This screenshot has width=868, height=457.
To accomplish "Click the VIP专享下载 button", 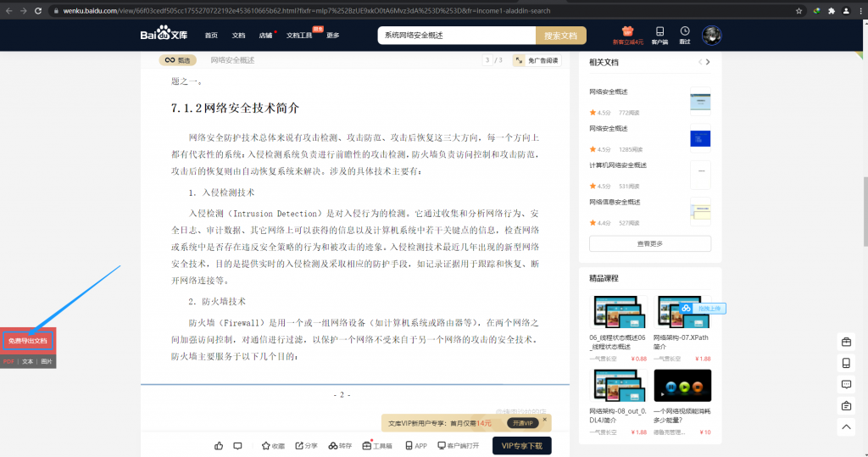I will click(x=521, y=446).
